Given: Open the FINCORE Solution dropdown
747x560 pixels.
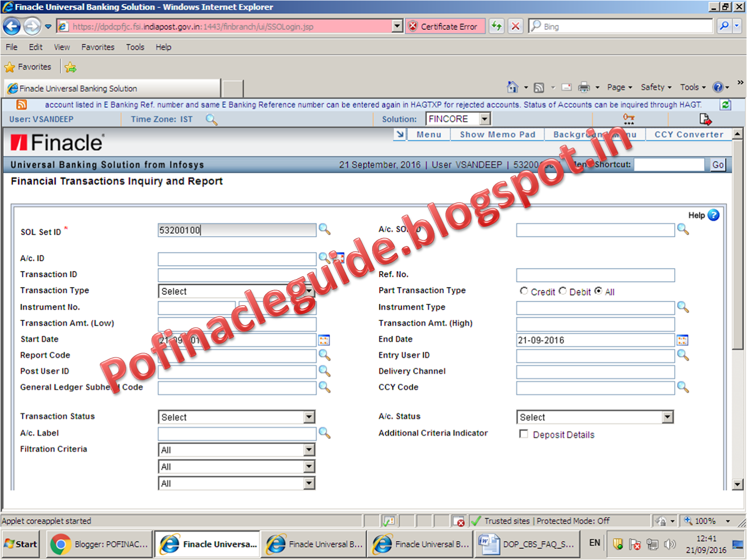Looking at the screenshot, I should (485, 119).
